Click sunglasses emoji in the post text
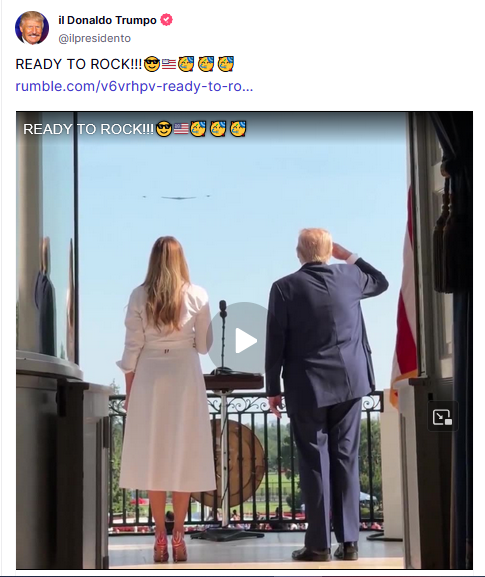Image resolution: width=485 pixels, height=577 pixels. 152,64
